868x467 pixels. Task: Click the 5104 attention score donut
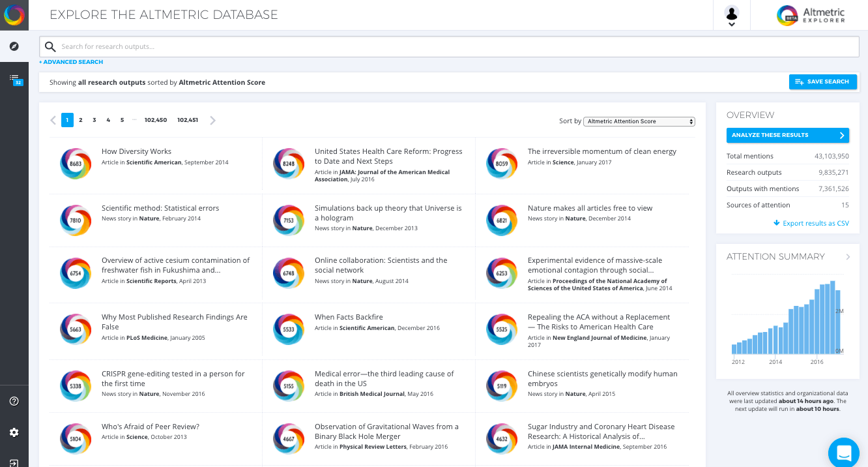click(x=76, y=439)
